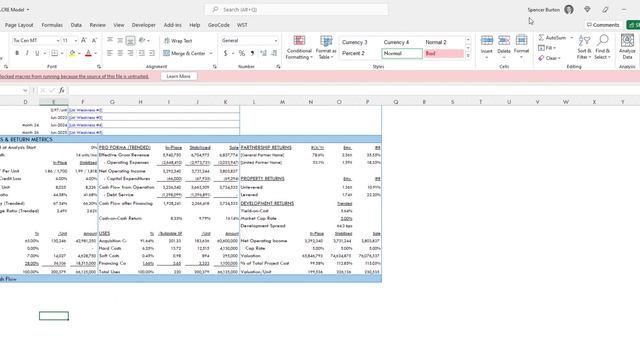640x360 pixels.
Task: Open Find & Select menu
Action: (602, 47)
